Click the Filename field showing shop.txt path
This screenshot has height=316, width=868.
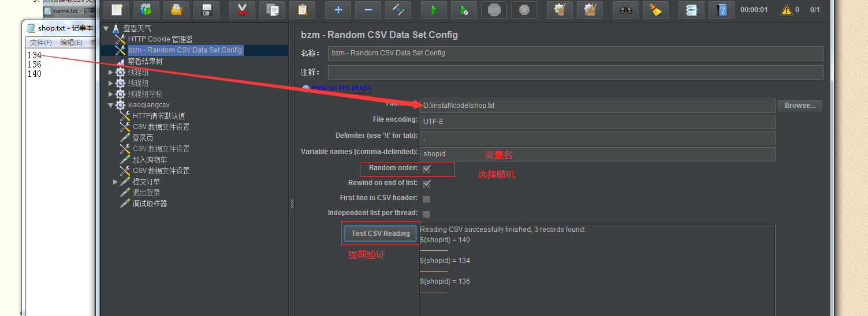point(597,106)
